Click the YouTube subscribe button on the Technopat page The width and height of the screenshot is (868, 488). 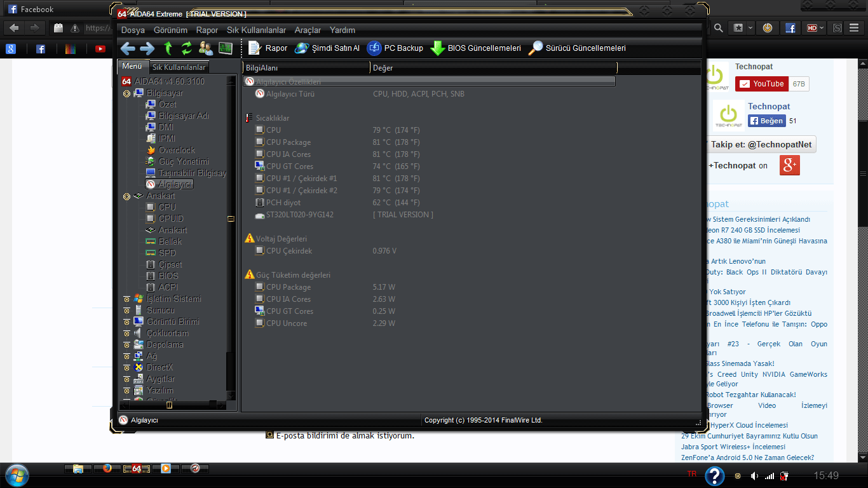(x=762, y=84)
